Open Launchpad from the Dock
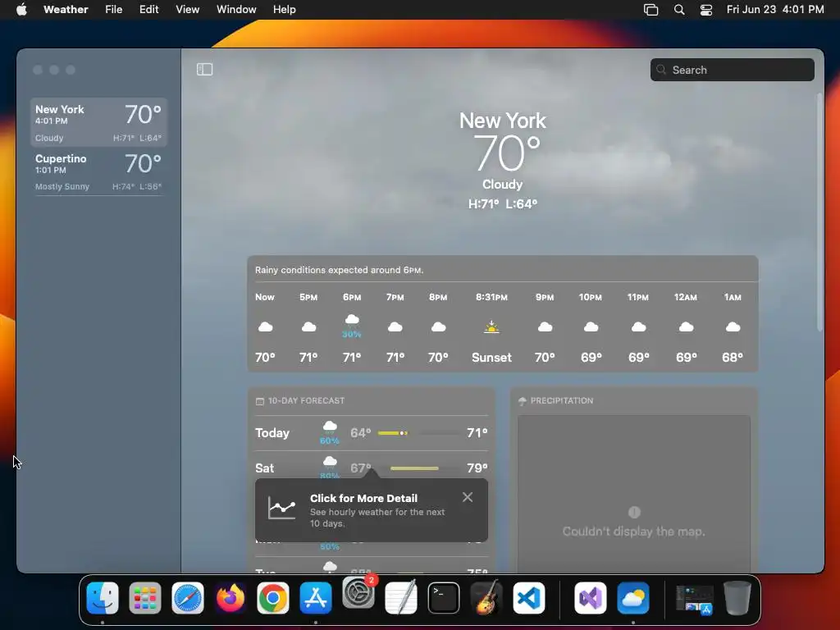840x630 pixels. (x=145, y=598)
